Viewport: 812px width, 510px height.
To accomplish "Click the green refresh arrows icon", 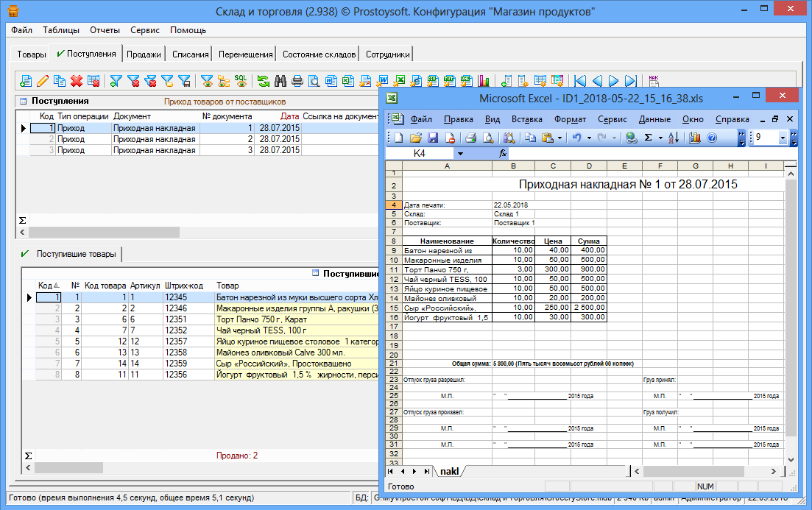I will tap(263, 81).
